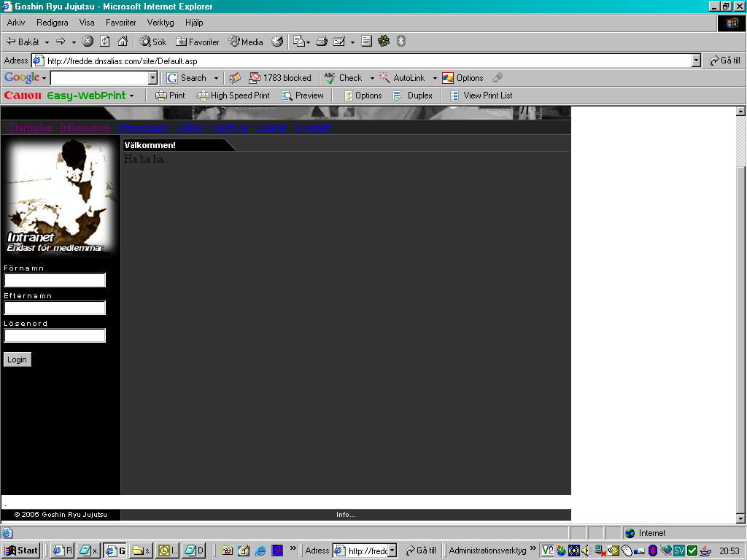This screenshot has width=747, height=560.
Task: Click the edit page toolbar icon
Action: (x=339, y=42)
